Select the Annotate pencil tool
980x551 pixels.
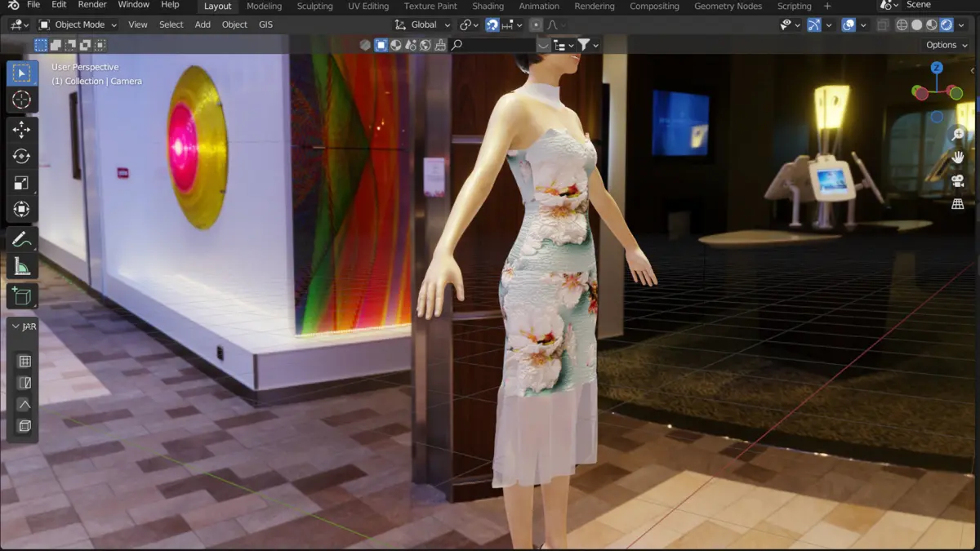[22, 240]
